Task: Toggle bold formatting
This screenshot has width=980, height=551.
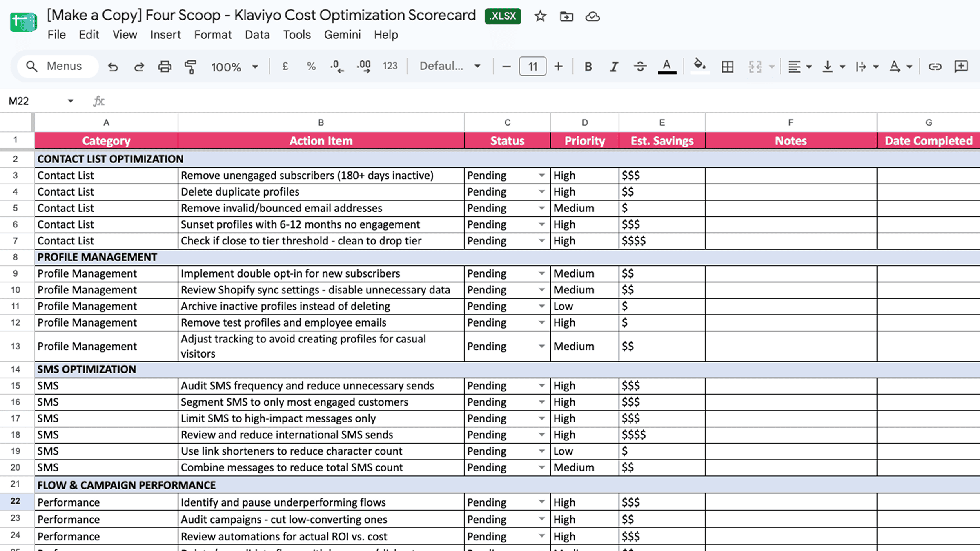Action: point(588,67)
